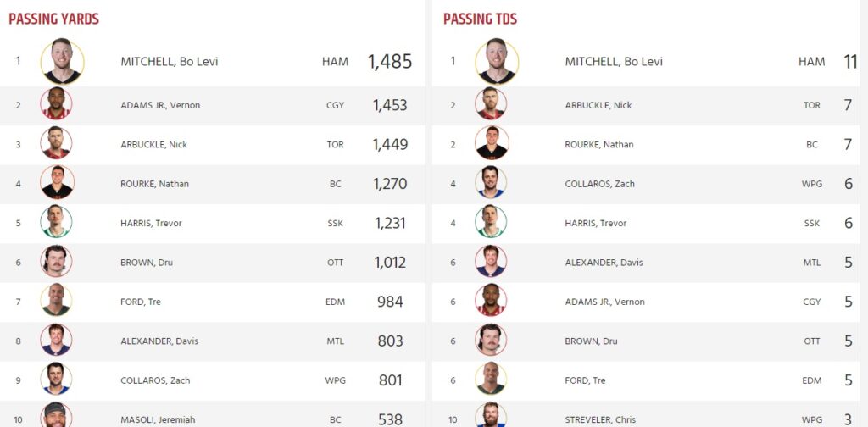The width and height of the screenshot is (868, 427).
Task: Open the Passing Yards heading
Action: (x=53, y=19)
